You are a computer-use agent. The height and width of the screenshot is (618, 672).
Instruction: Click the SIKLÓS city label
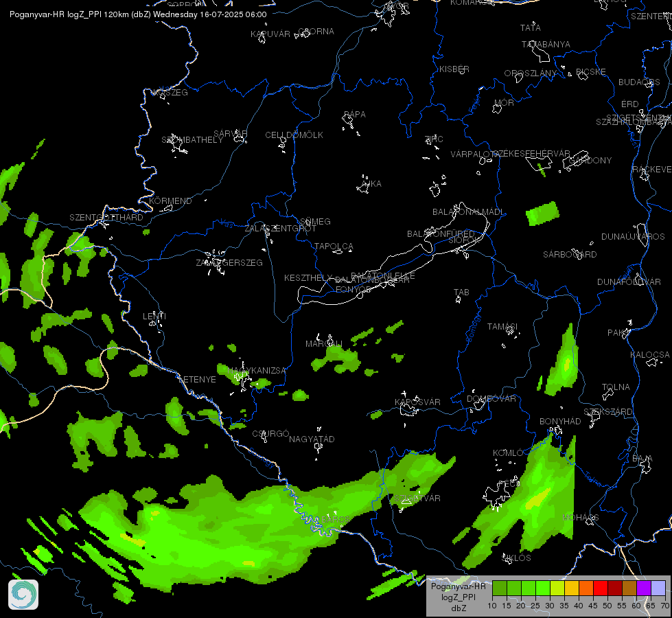(x=516, y=558)
